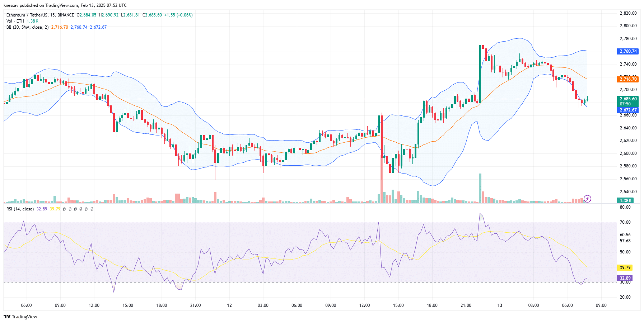The height and width of the screenshot is (323, 644).
Task: Click the 2,820.00 price axis tick
Action: tap(628, 13)
